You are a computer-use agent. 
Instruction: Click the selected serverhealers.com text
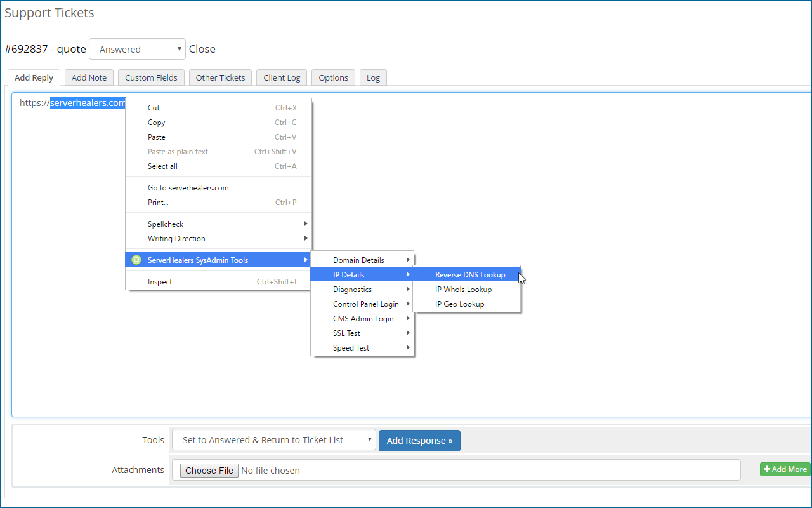(x=88, y=103)
